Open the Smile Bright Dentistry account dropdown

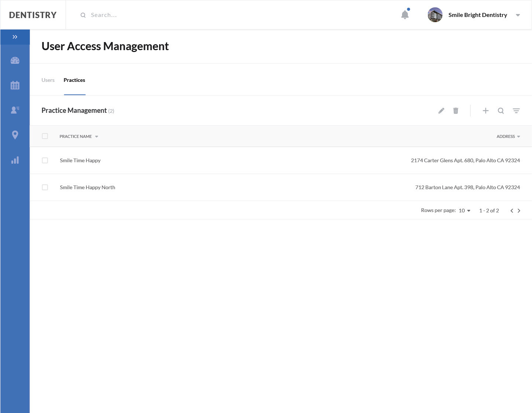(518, 15)
